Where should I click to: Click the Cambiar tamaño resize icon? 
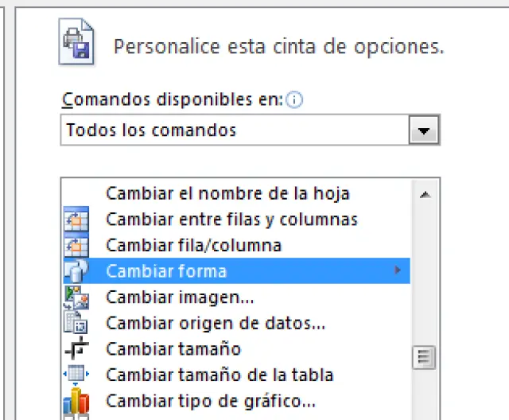click(76, 348)
